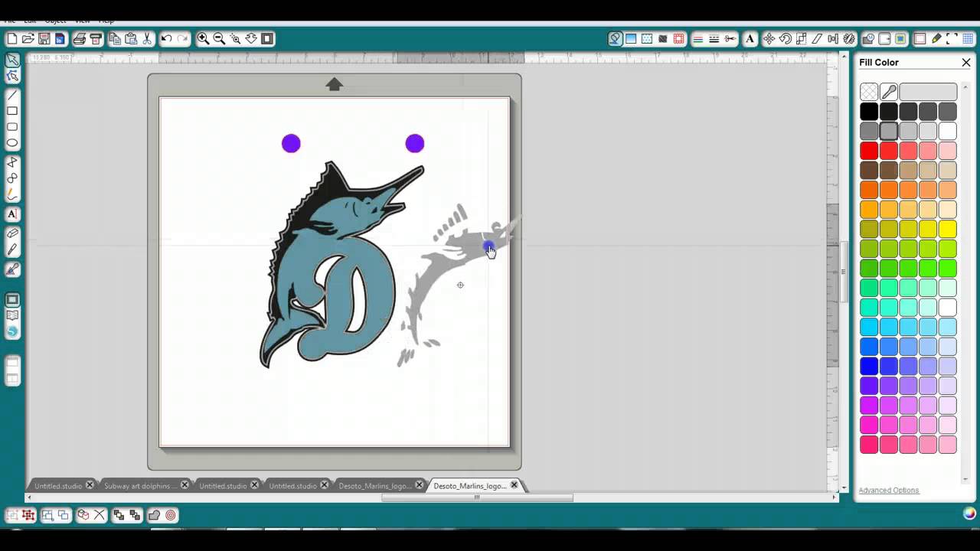Choose the bright yellow fill swatch

point(948,229)
